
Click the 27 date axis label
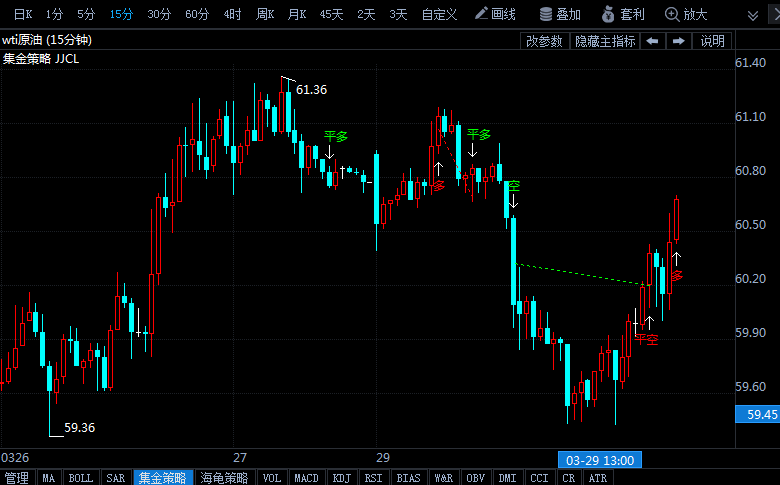tap(240, 458)
